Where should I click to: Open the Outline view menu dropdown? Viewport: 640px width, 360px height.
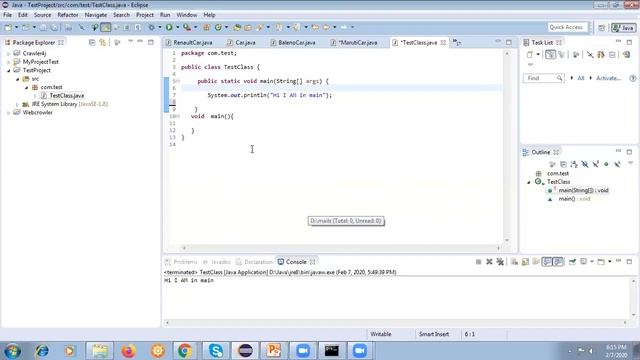pos(631,163)
